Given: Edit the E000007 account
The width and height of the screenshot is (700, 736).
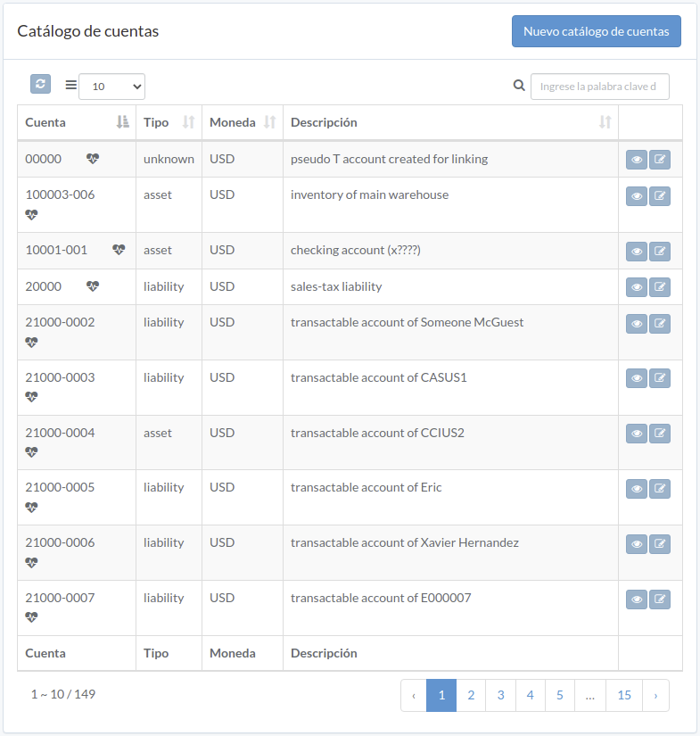Looking at the screenshot, I should pyautogui.click(x=660, y=600).
